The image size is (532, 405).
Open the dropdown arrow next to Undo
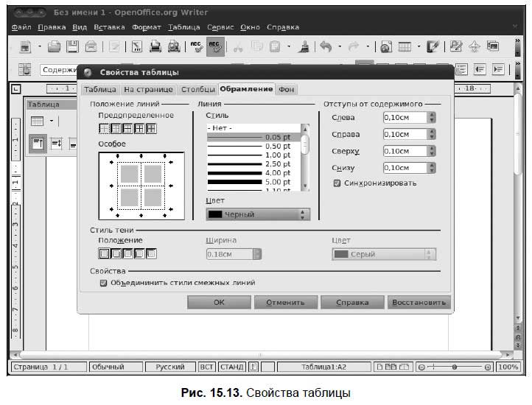340,46
